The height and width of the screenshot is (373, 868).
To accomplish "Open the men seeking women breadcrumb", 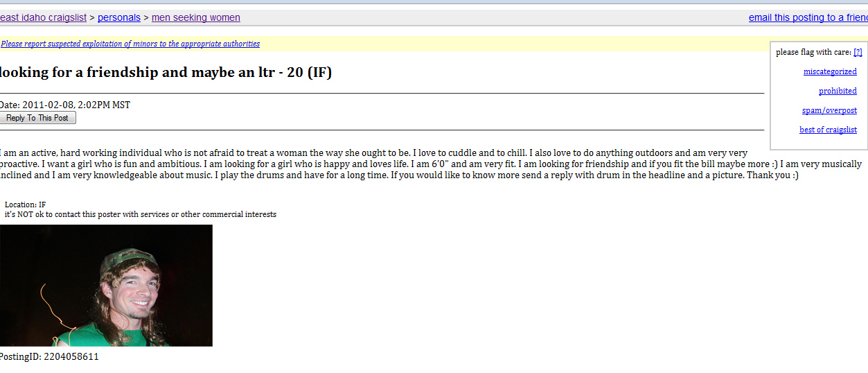I will pyautogui.click(x=196, y=18).
